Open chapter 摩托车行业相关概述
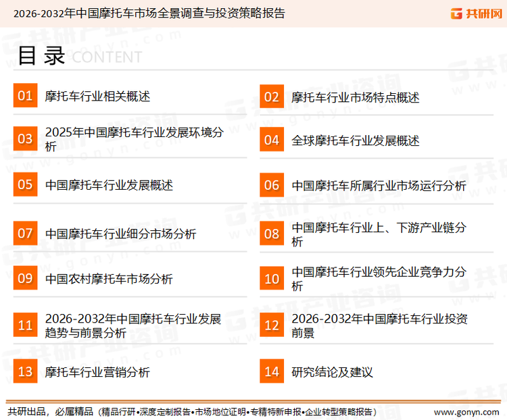 97,96
